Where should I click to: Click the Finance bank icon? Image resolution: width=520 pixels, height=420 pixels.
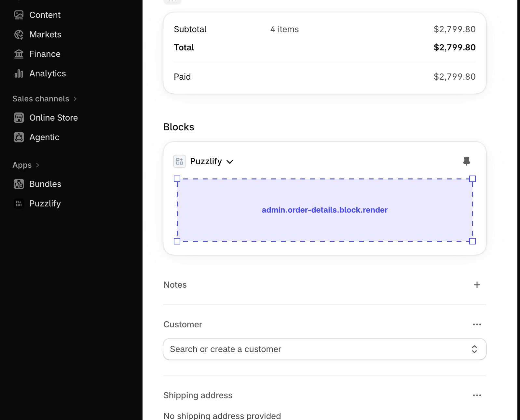[19, 54]
